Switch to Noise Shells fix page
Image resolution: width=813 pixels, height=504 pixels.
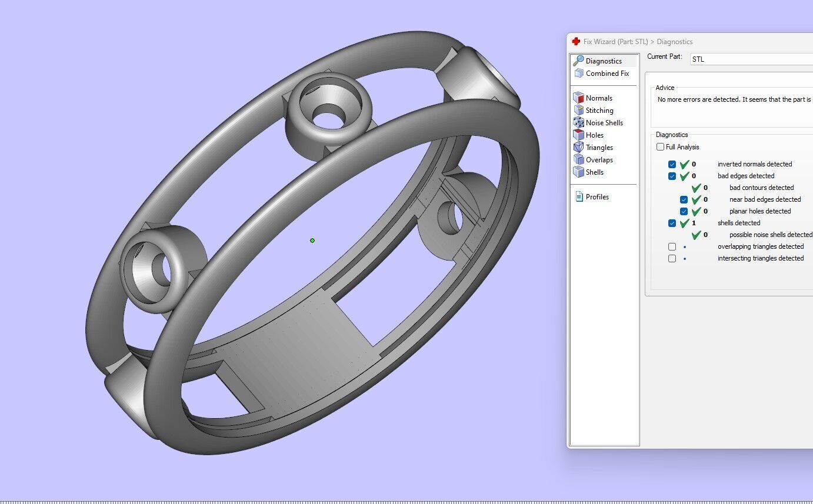(604, 123)
